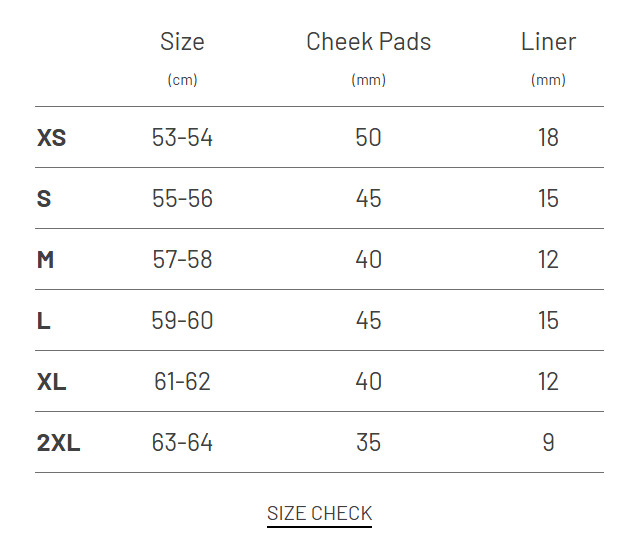The image size is (626, 535).
Task: Click the M size row label
Action: [x=45, y=259]
